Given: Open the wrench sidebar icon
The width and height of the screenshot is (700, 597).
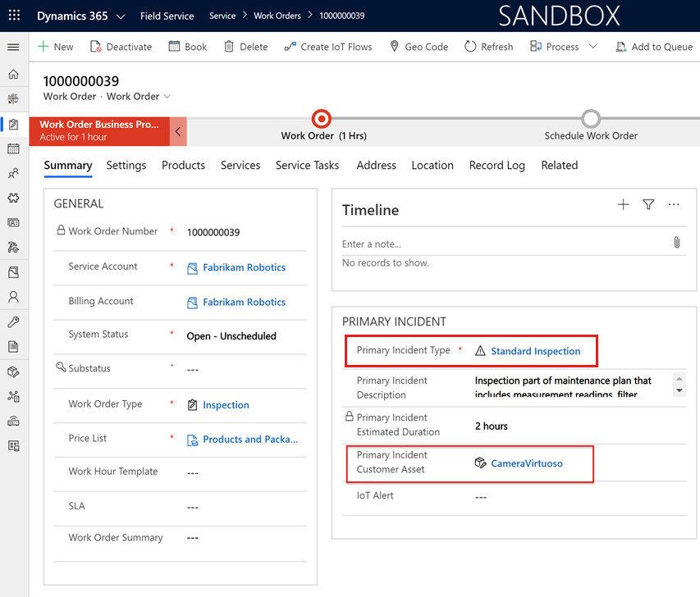Looking at the screenshot, I should coord(14,322).
